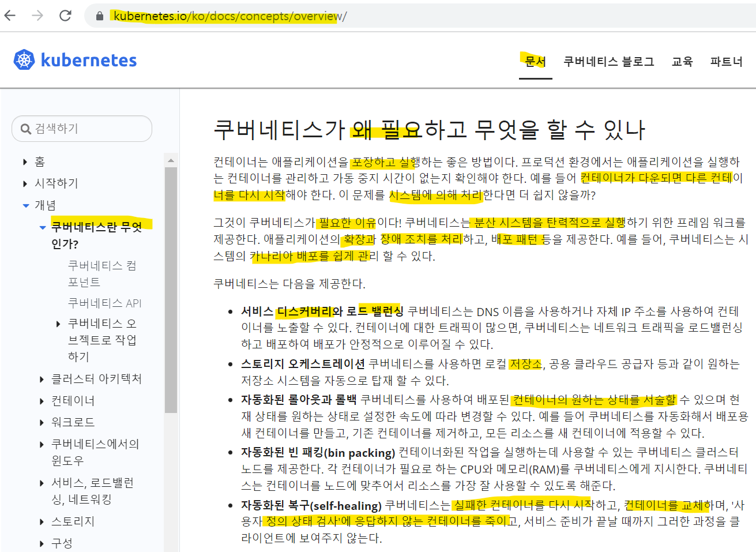Image resolution: width=756 pixels, height=552 pixels.
Task: Open 서비스, 로드밸런싱, 네트워킹 in sidebar
Action: 93,491
